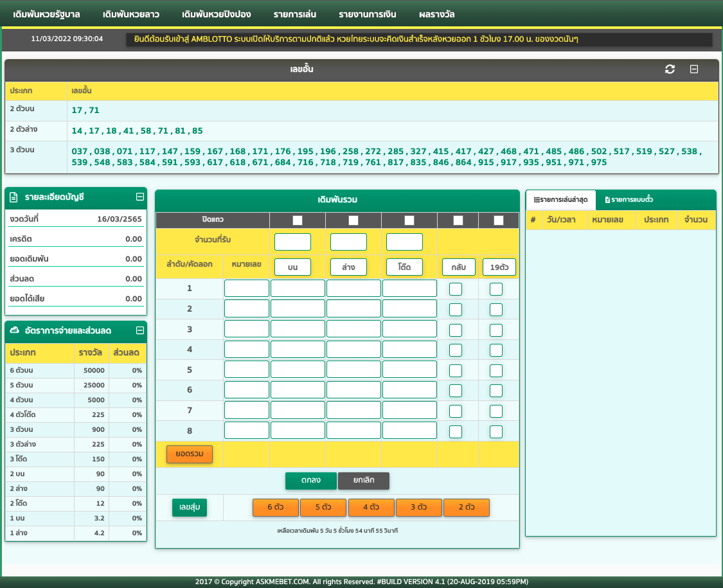This screenshot has height=588, width=723.
Task: Click the เลขสุ่ม random number button
Action: (x=190, y=507)
